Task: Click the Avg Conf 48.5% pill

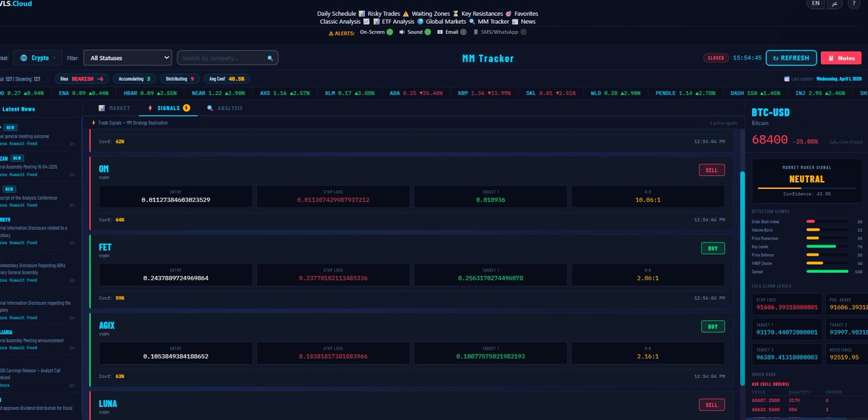Action: pos(227,79)
